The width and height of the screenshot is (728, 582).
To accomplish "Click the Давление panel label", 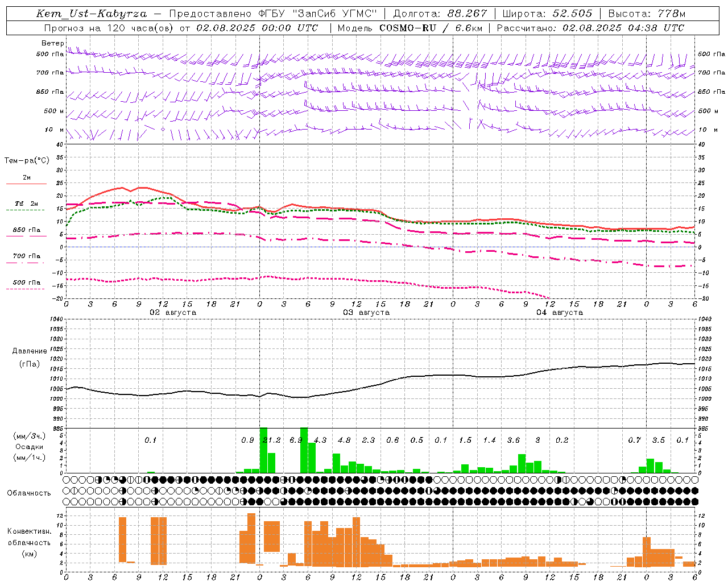I will pos(30,351).
